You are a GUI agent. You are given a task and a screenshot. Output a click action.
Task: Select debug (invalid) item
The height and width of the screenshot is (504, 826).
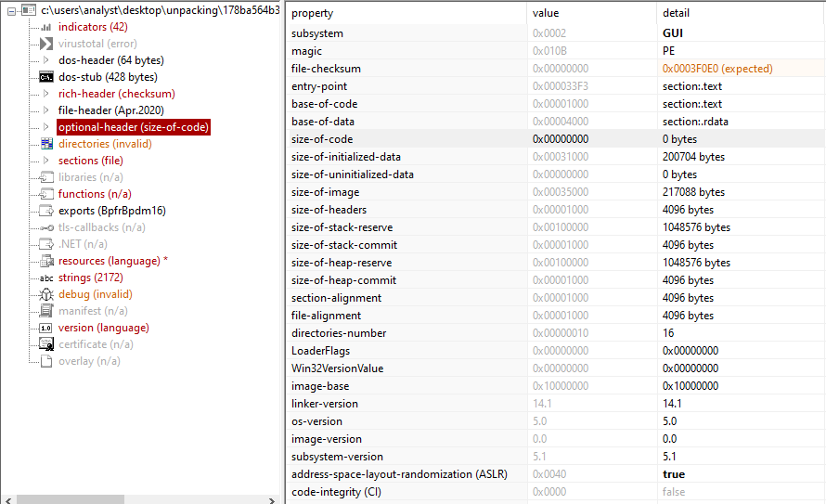[96, 294]
